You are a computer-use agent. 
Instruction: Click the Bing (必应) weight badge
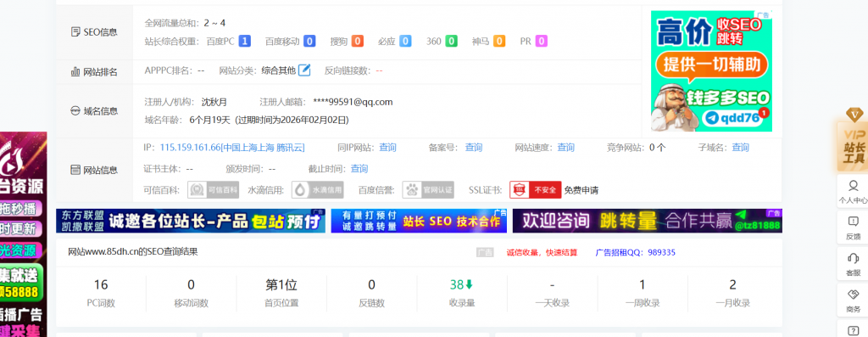pyautogui.click(x=406, y=41)
